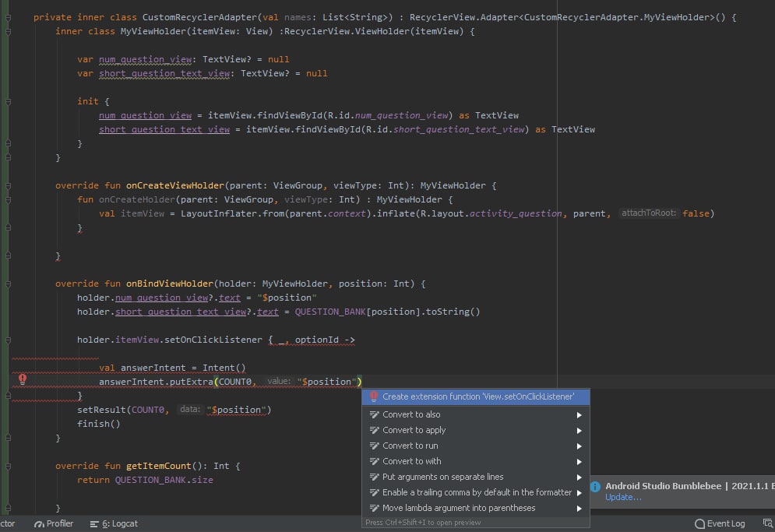Collapse the getItemCount fold marker
This screenshot has width=775, height=532.
point(8,467)
